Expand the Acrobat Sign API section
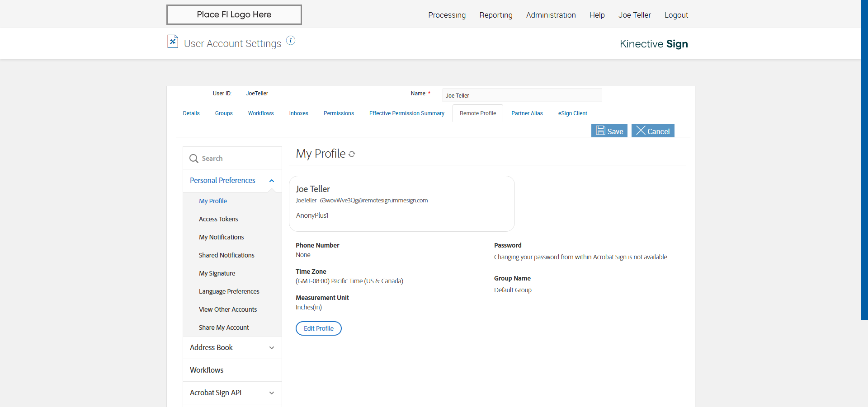 pos(272,393)
